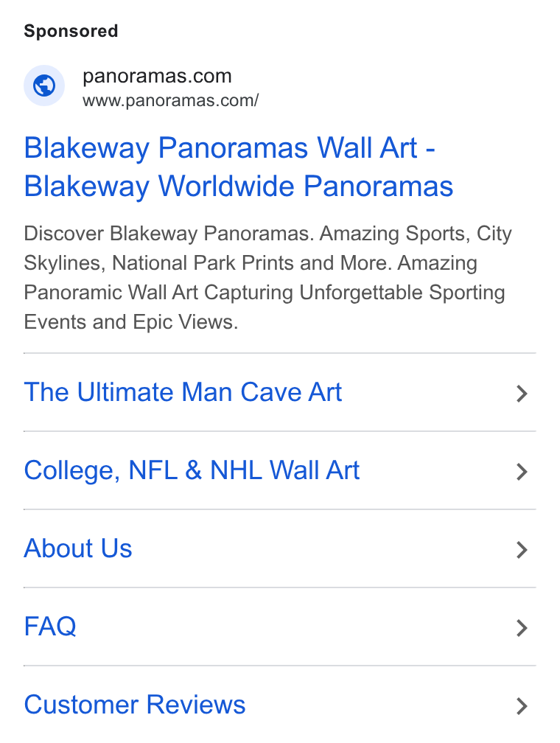Open College, NFL & NHL Wall Art link

tap(192, 470)
